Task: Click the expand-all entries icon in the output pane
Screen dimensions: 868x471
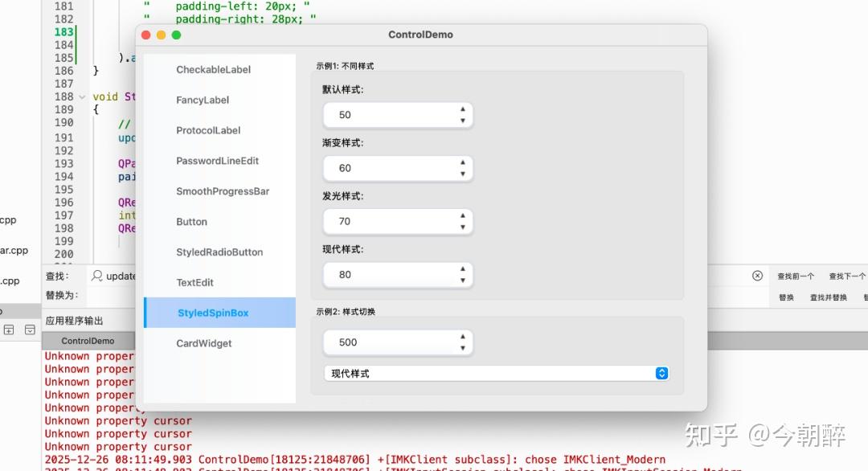Action: coord(9,330)
